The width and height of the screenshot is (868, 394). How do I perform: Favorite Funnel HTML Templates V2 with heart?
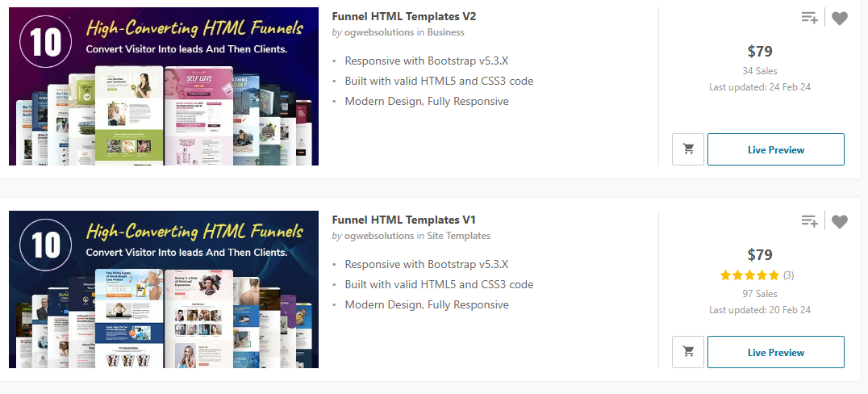click(839, 19)
